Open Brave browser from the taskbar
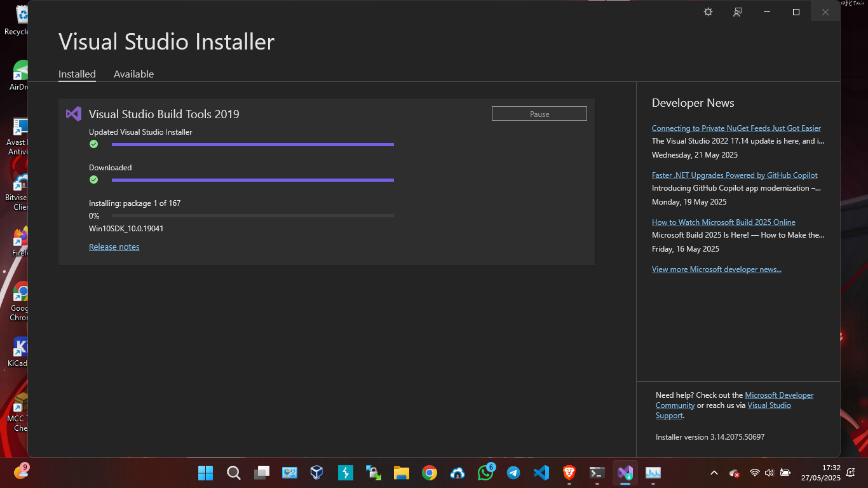Image resolution: width=868 pixels, height=488 pixels. tap(569, 473)
